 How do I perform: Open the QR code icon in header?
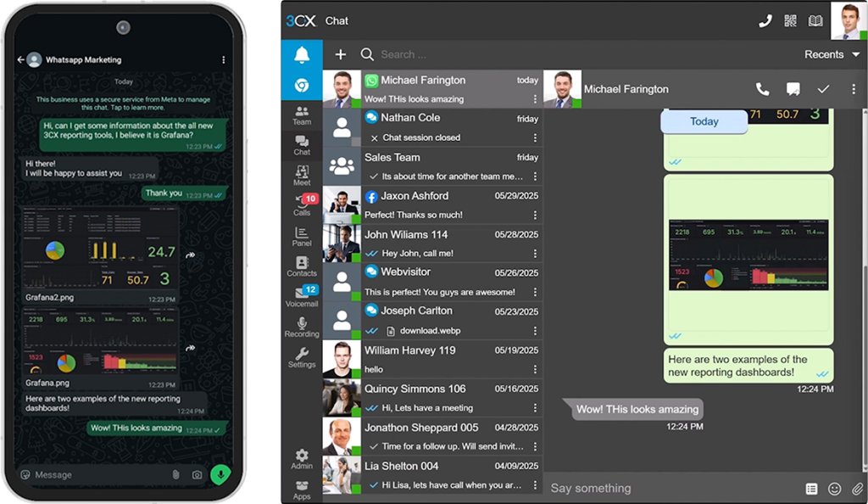[x=791, y=21]
